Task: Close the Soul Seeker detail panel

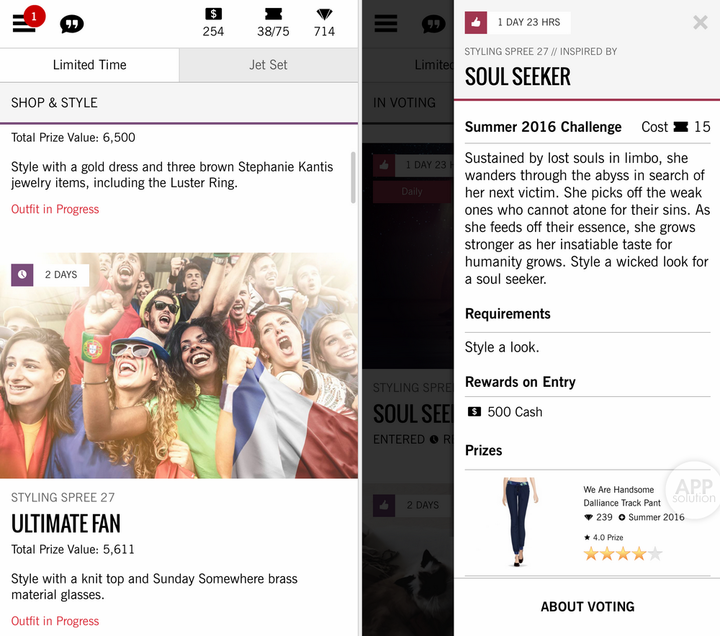Action: 700,22
